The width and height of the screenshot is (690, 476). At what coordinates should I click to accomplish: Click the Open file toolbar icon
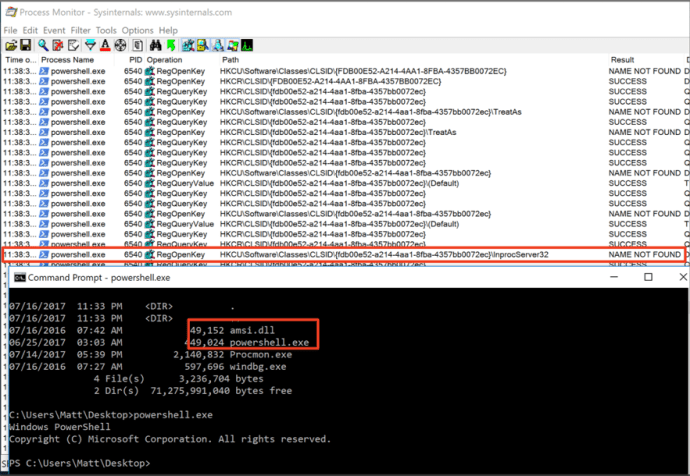[10, 45]
